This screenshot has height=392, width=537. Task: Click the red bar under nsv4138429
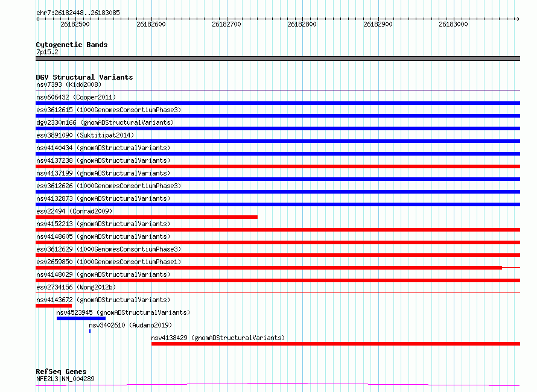click(x=335, y=344)
